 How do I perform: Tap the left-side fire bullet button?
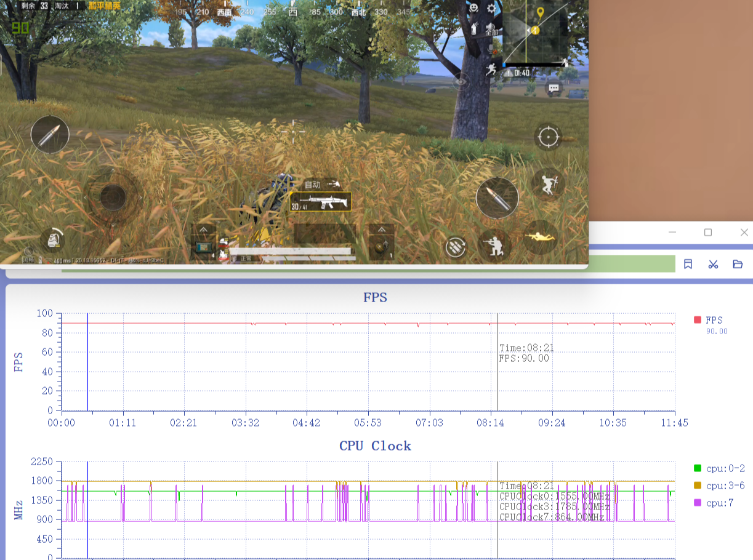coord(49,135)
